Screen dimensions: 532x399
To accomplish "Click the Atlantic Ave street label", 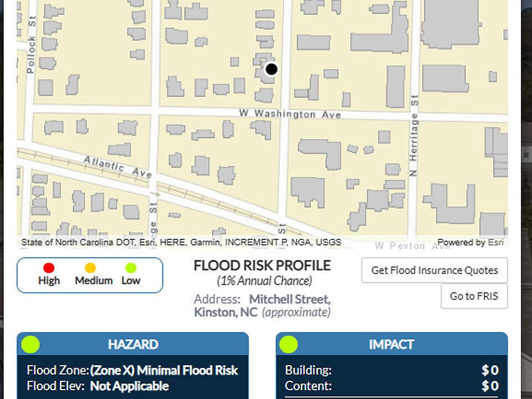I will [117, 167].
